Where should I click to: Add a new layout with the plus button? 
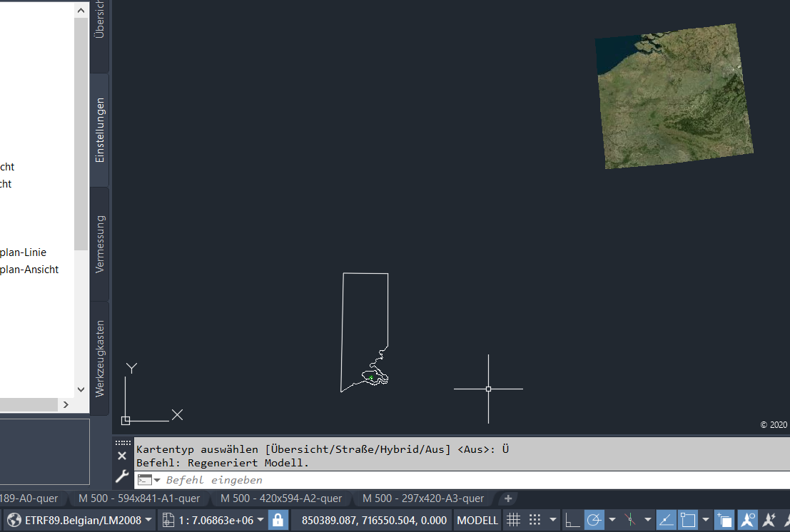(508, 498)
